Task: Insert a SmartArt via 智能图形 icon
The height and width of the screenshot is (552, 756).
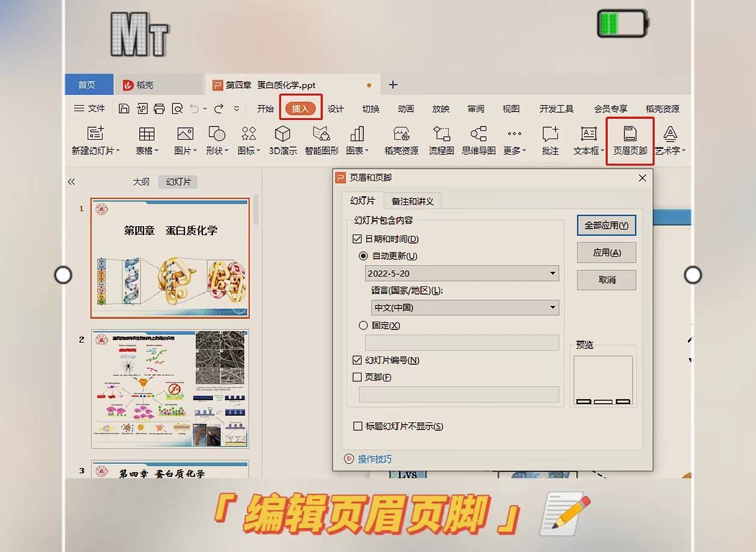Action: [x=321, y=141]
